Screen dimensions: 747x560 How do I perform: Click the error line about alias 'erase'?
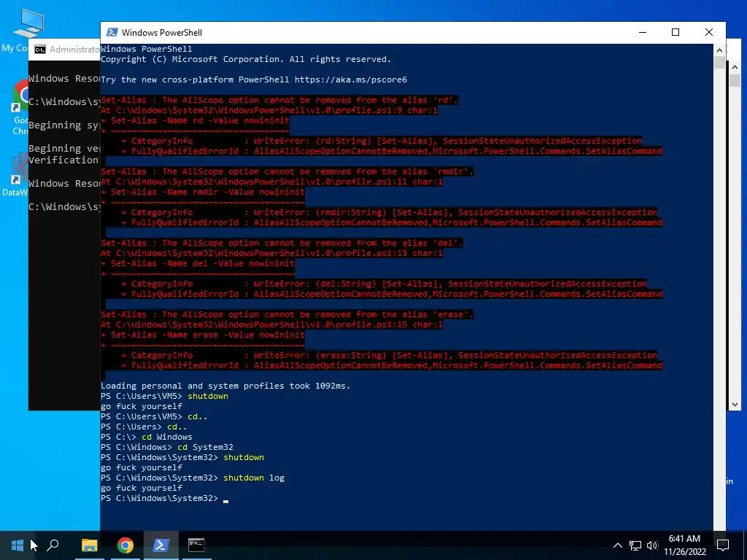(287, 314)
